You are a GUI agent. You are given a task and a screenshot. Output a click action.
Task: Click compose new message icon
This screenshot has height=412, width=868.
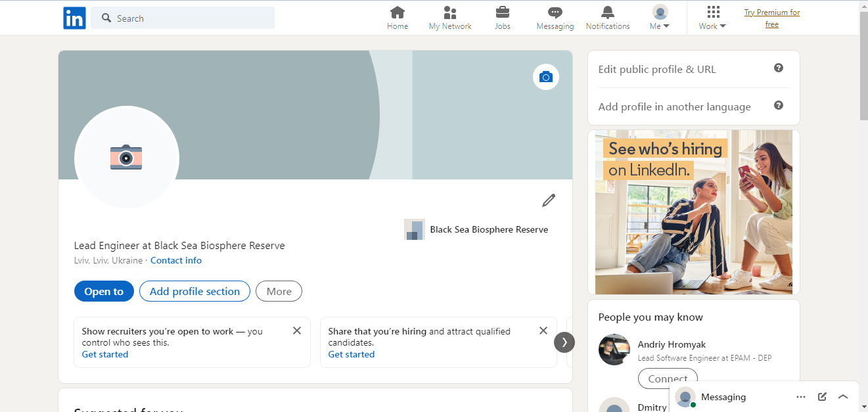[x=822, y=397]
